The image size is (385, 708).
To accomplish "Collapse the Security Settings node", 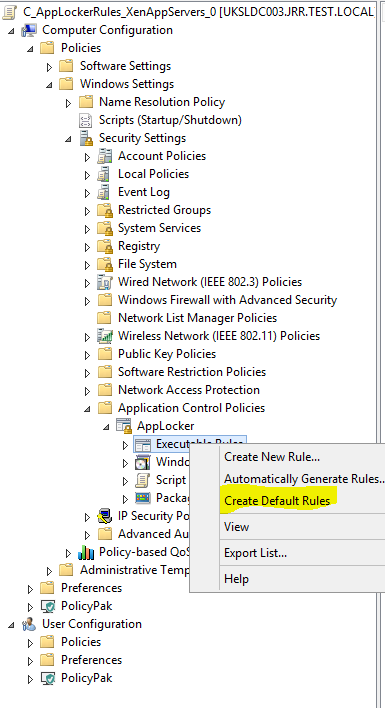I will click(x=69, y=139).
